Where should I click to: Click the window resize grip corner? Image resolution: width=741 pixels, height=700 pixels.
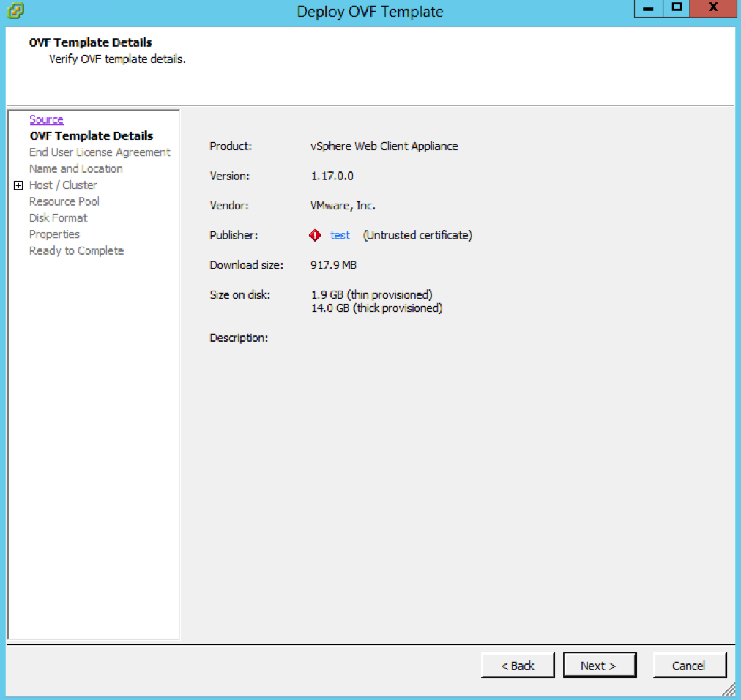pyautogui.click(x=729, y=690)
